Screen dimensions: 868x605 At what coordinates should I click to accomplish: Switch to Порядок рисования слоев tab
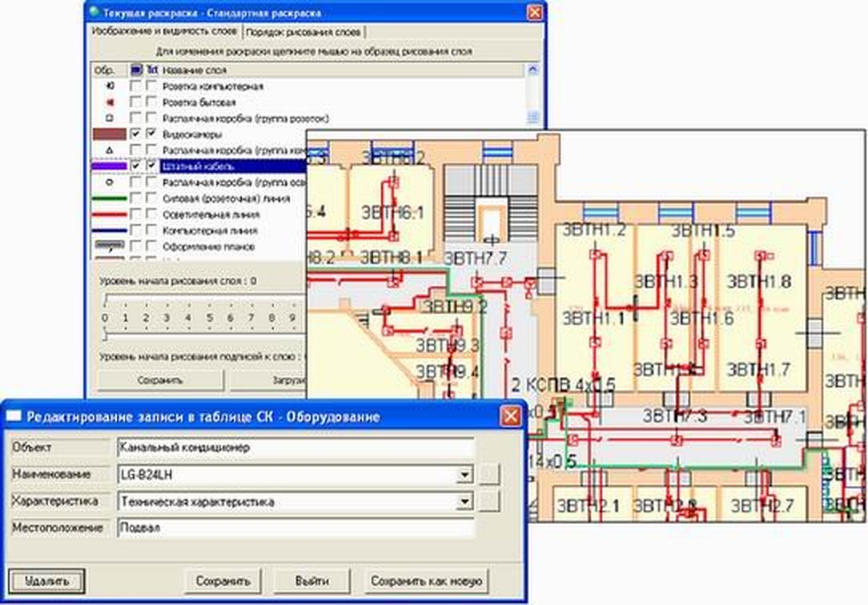(x=303, y=32)
